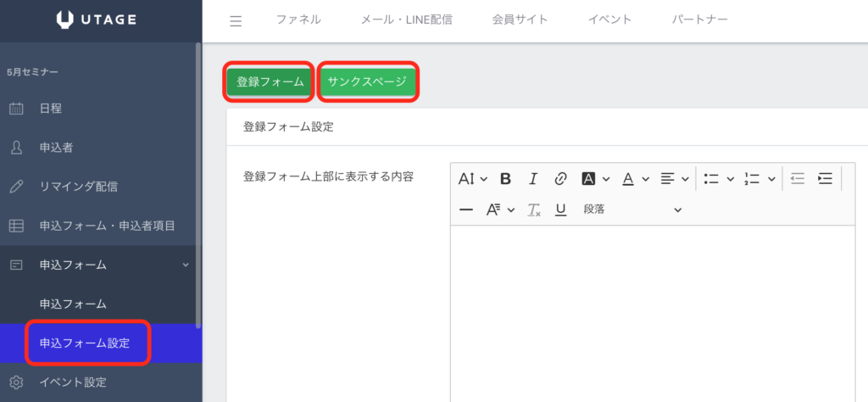
Task: Click the サンクスページ button
Action: pyautogui.click(x=367, y=82)
